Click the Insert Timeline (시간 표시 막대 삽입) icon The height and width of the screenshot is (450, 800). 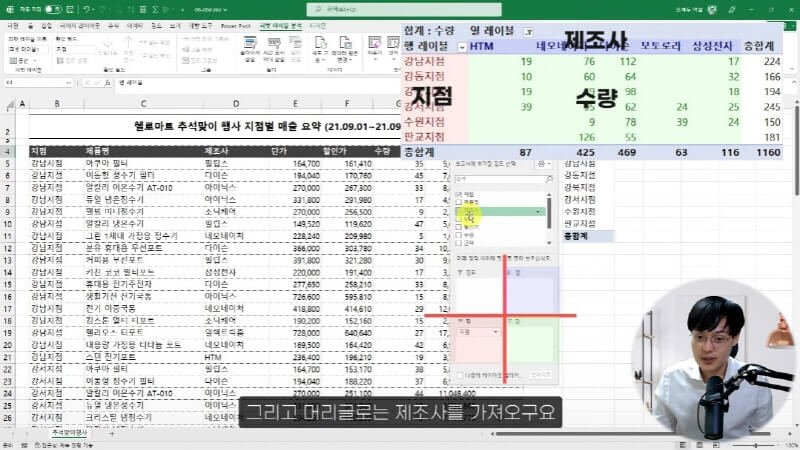(274, 49)
